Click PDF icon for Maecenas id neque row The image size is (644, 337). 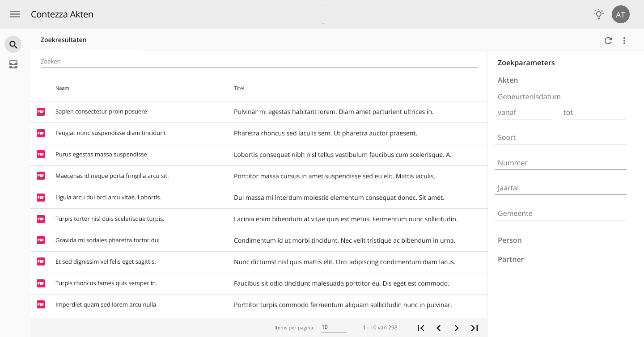(x=41, y=176)
